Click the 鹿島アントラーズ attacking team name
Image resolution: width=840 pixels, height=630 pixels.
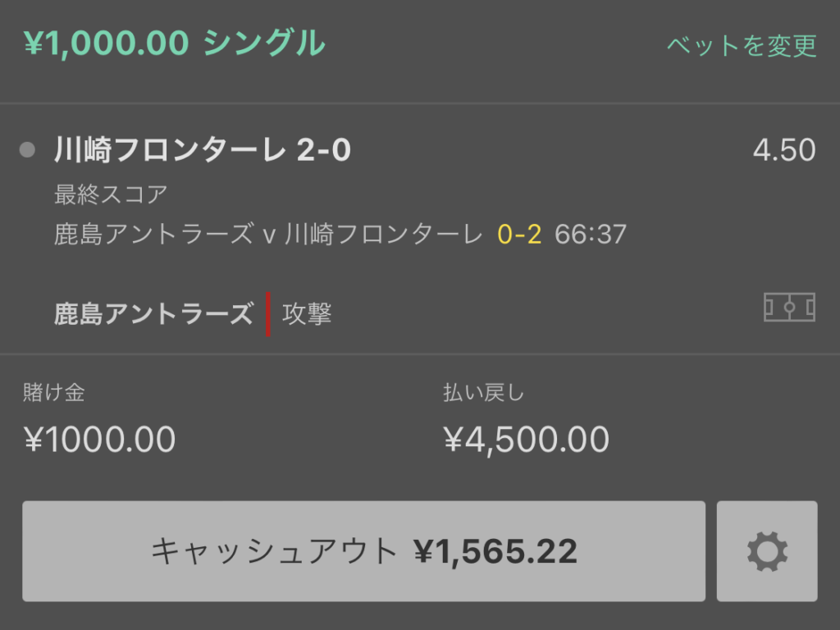153,314
